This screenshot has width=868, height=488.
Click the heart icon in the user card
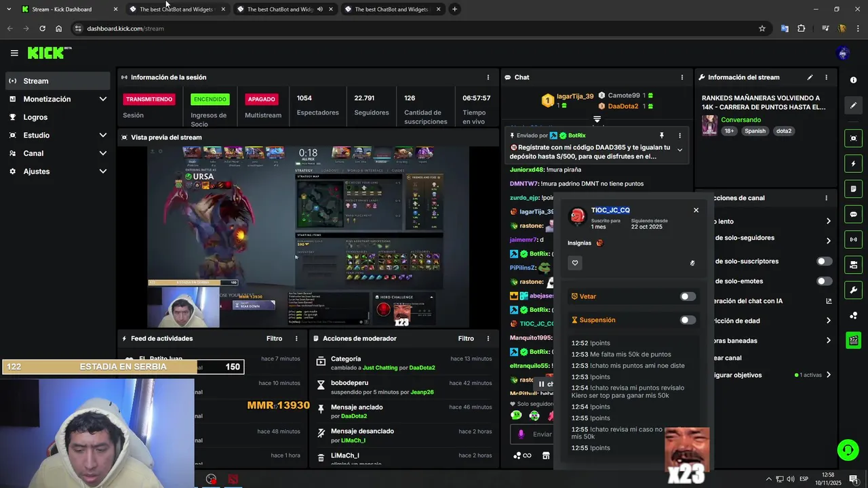[575, 263]
